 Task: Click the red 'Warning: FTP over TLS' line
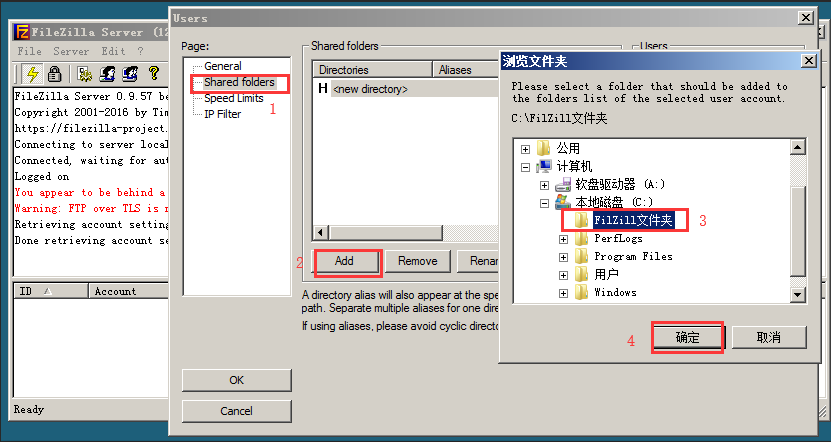(x=92, y=208)
